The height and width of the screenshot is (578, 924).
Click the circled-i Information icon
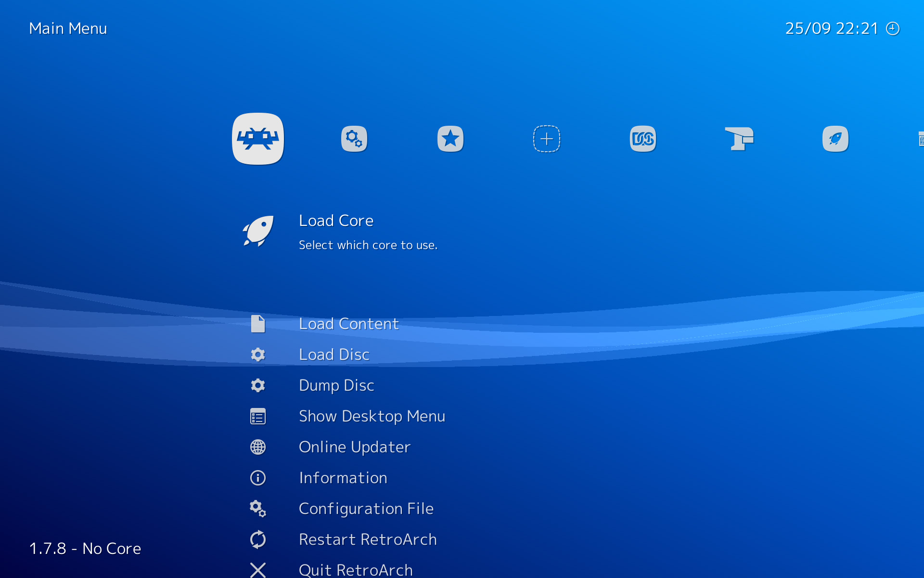258,478
